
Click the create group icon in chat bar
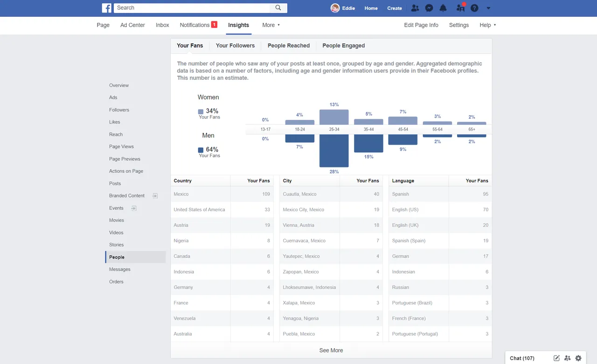(x=568, y=358)
